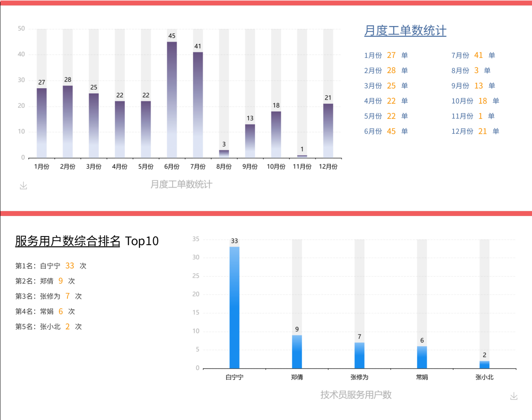Open the 服务用户数综合排名 heading link
532x420 pixels.
[x=67, y=241]
